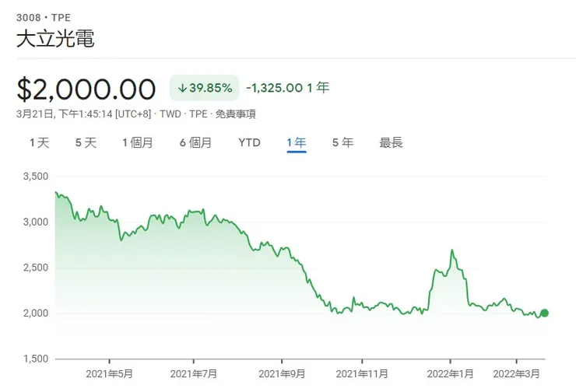Click the green current price dot on chart
This screenshot has height=392, width=576.
coord(544,313)
